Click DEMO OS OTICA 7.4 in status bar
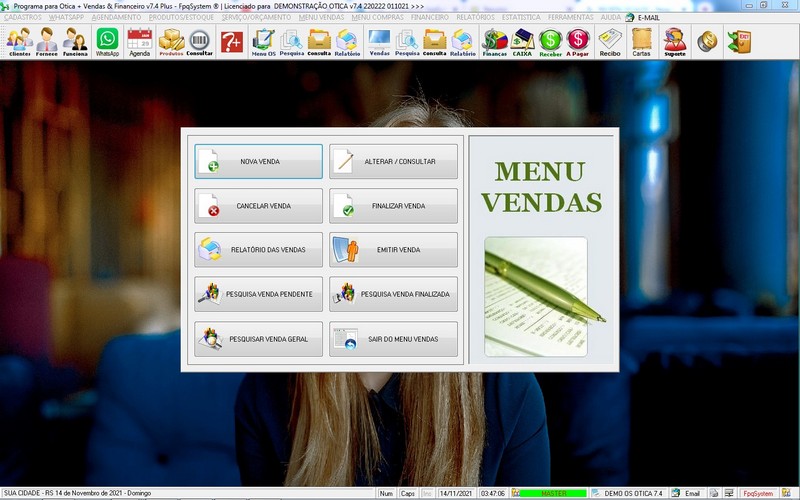The image size is (800, 500). [x=629, y=493]
